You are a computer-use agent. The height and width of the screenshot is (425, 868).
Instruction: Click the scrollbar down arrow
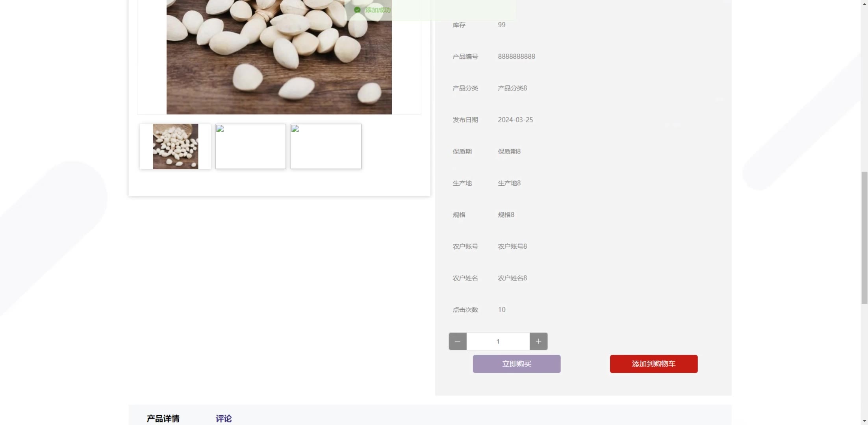(864, 421)
